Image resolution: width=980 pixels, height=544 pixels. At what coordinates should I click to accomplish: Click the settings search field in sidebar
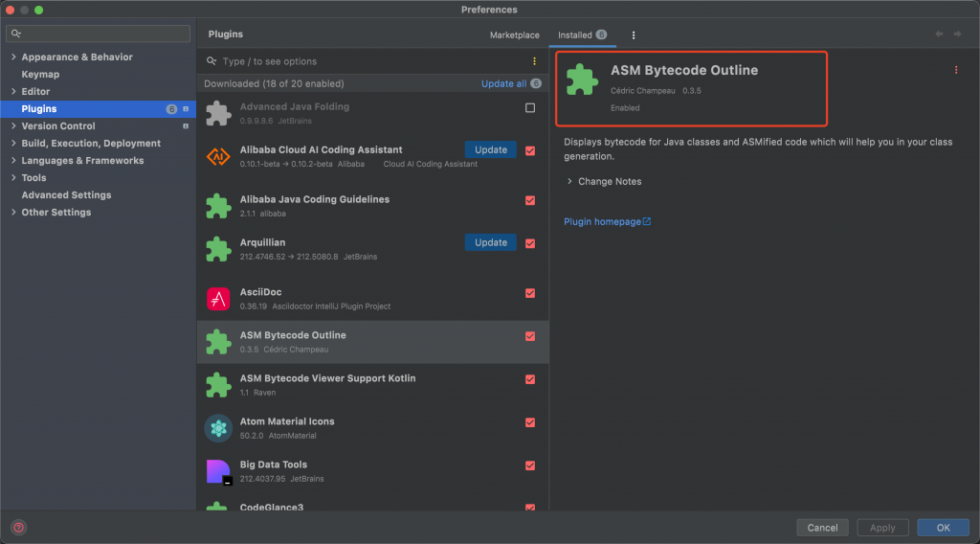pyautogui.click(x=100, y=34)
